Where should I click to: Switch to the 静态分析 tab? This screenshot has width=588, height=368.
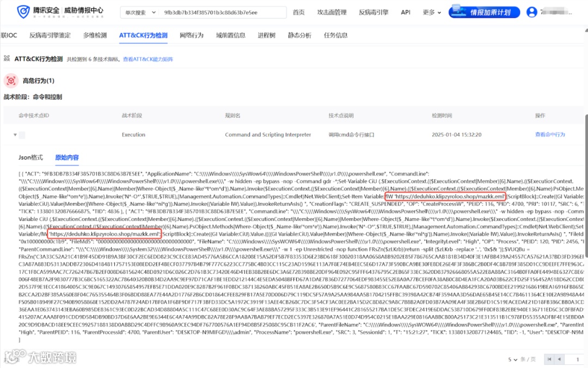coord(299,35)
